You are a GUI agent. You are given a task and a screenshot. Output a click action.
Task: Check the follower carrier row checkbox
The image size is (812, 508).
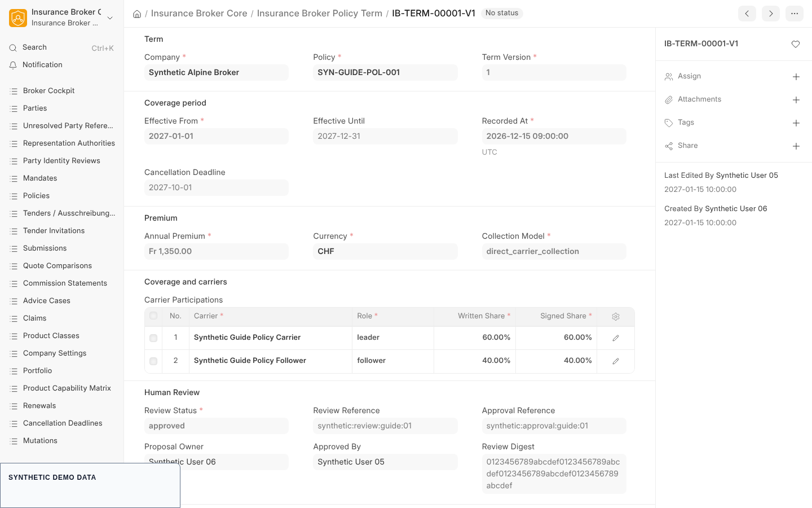point(153,361)
